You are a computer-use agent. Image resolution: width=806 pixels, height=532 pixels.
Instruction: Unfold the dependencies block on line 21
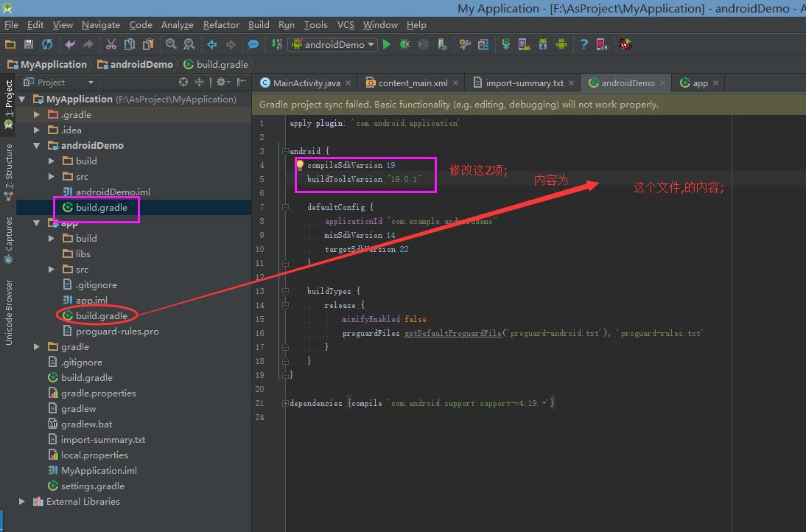(x=285, y=404)
